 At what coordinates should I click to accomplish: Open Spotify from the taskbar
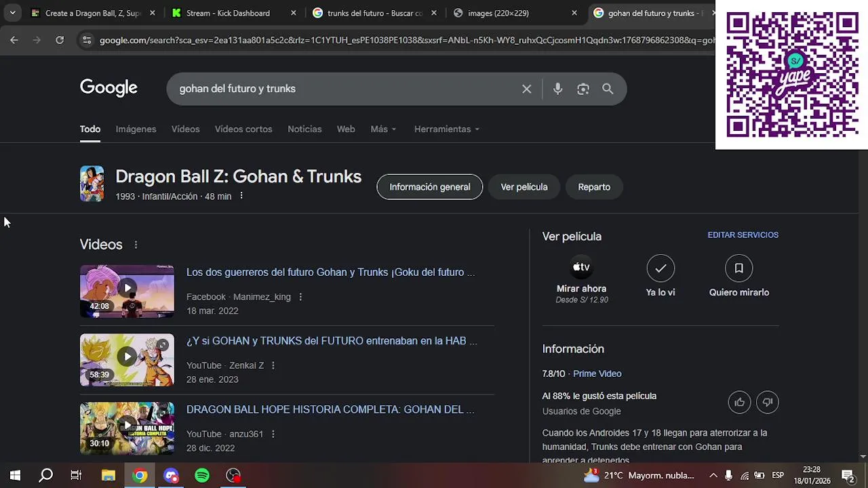tap(202, 476)
